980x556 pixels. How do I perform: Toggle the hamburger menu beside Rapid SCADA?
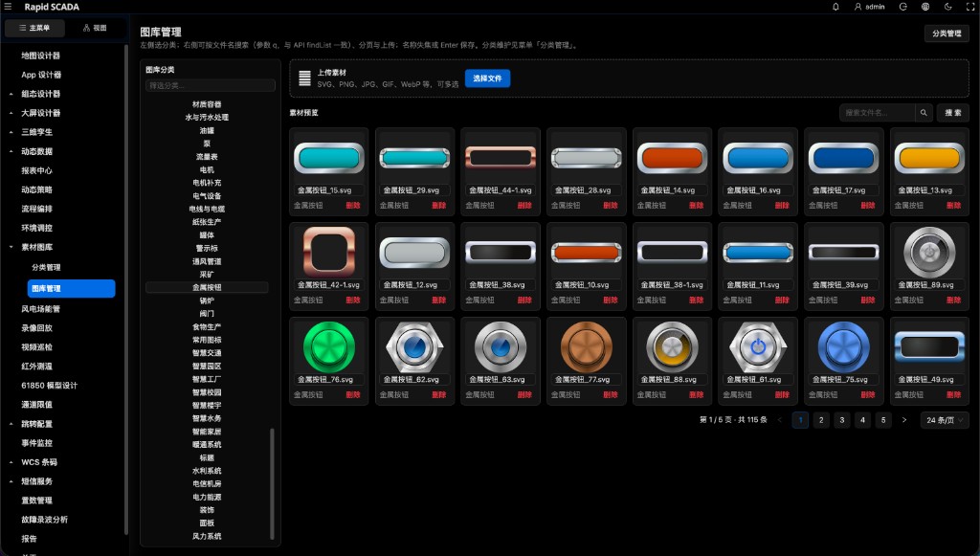[8, 7]
